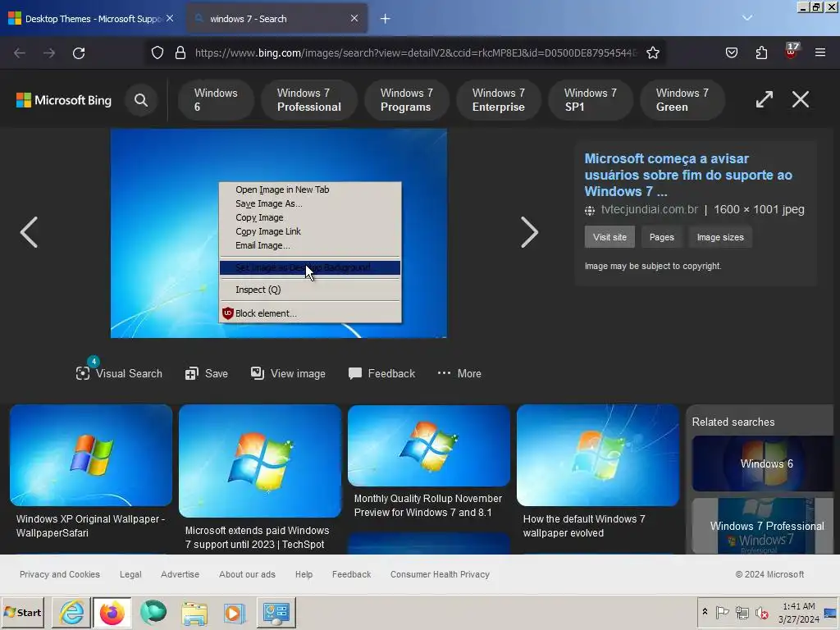
Task: Close the Desktop Themes tab
Action: (170, 18)
